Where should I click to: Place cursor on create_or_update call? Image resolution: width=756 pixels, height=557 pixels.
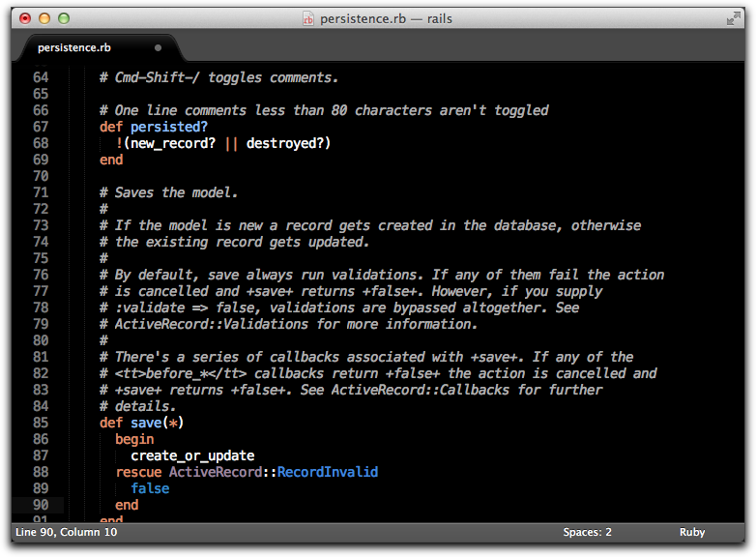click(192, 455)
